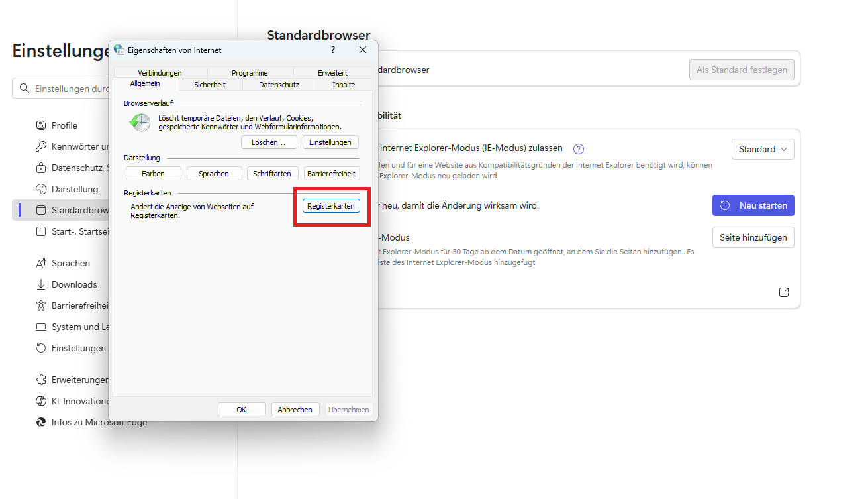Open the external link icon in compatibility panel

(784, 292)
